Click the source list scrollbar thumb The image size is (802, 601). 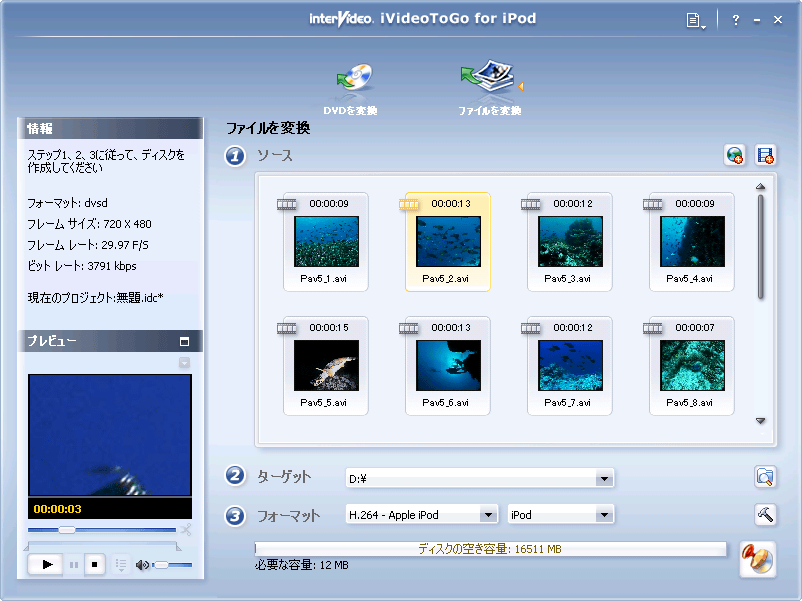(x=761, y=247)
